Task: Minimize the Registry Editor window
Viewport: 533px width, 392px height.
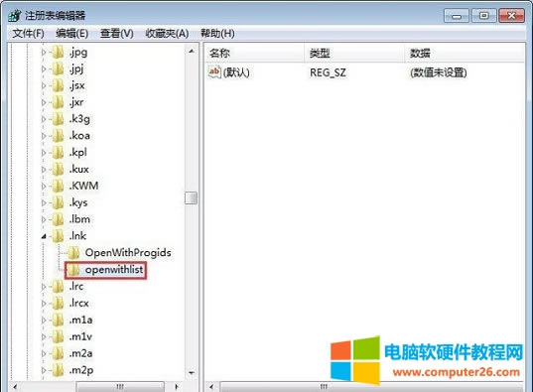Action: (x=457, y=16)
